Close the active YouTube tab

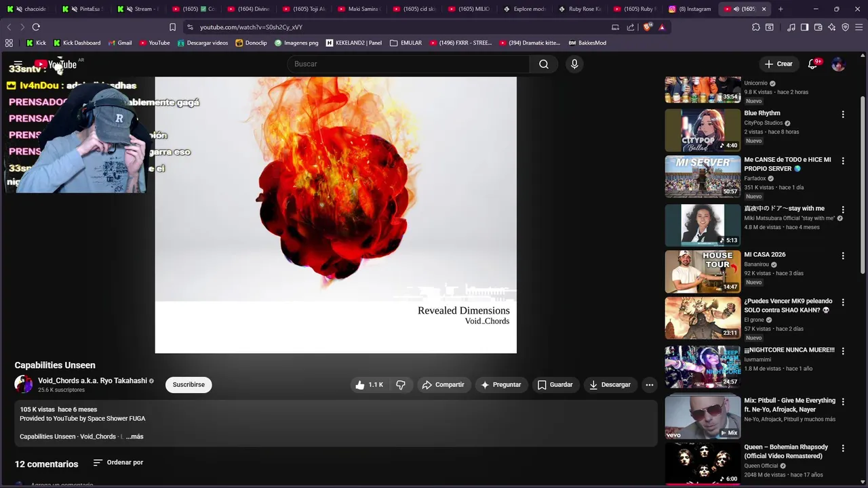click(x=764, y=9)
